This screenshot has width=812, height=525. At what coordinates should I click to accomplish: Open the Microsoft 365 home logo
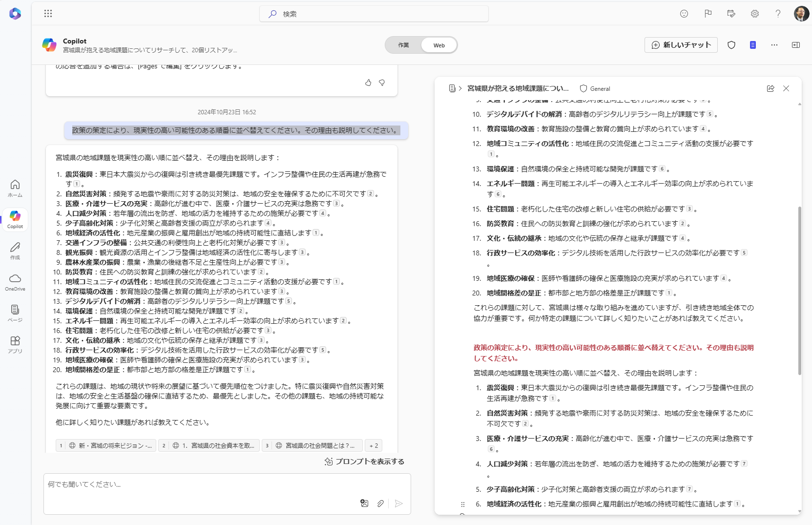point(15,14)
